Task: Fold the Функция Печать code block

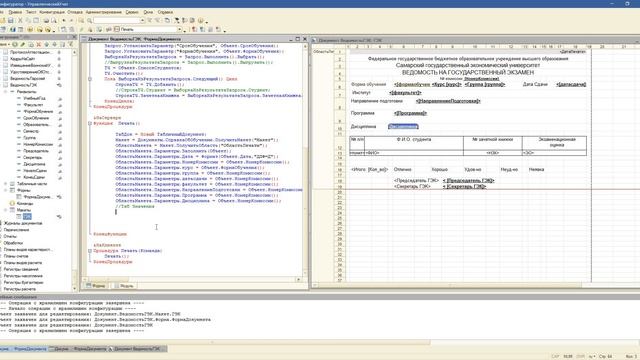Action: (90, 123)
